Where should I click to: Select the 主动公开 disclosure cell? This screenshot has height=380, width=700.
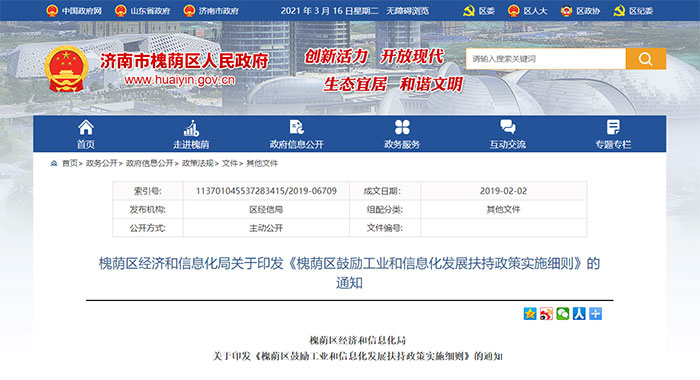pos(266,228)
